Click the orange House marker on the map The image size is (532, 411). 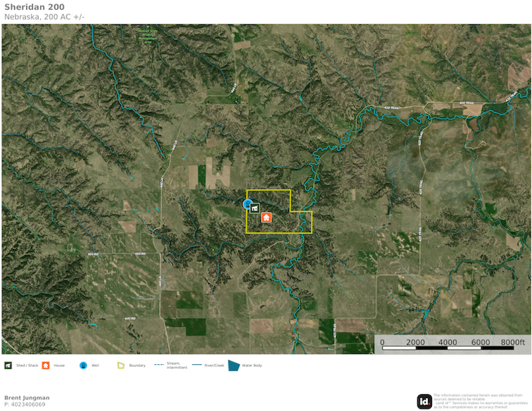(267, 217)
